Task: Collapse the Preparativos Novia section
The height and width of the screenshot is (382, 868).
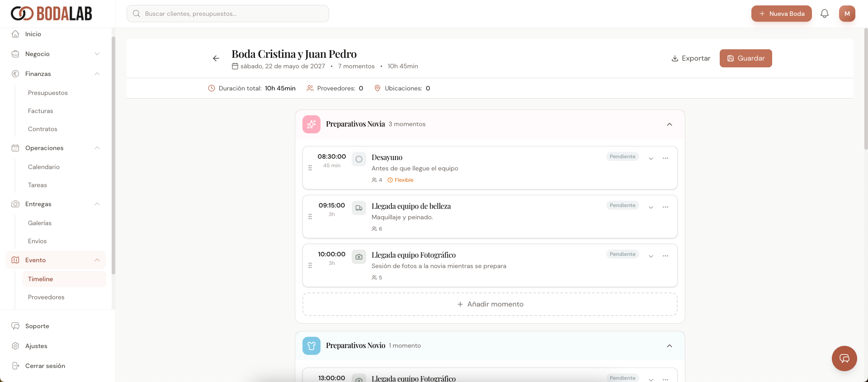Action: click(670, 124)
